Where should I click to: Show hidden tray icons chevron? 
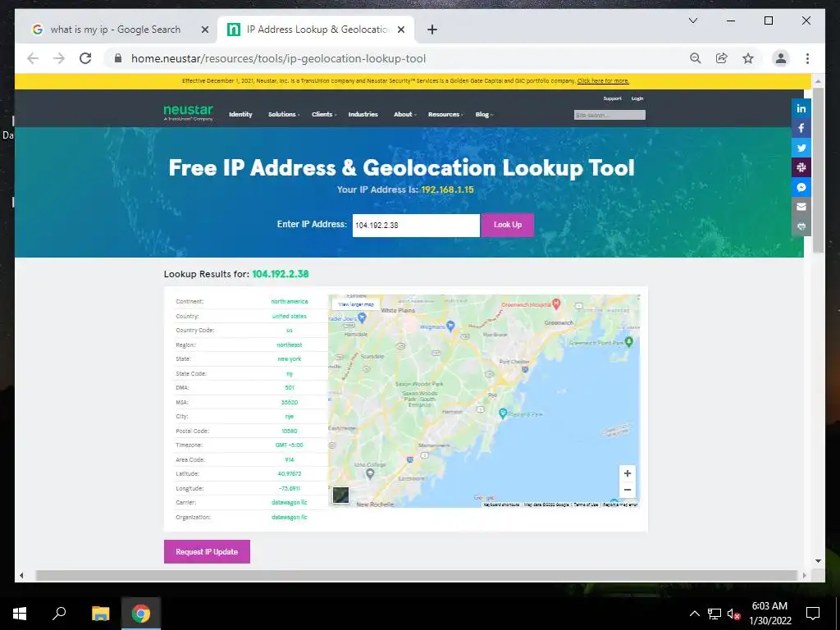[x=694, y=614]
